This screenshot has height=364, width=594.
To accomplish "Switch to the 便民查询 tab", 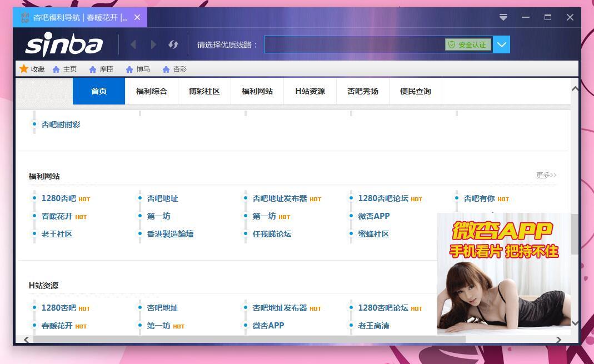I will click(x=416, y=91).
